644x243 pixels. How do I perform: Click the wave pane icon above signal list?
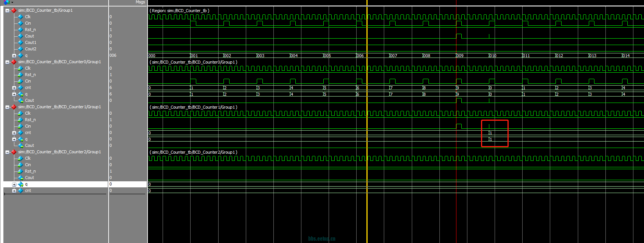(x=7, y=2)
